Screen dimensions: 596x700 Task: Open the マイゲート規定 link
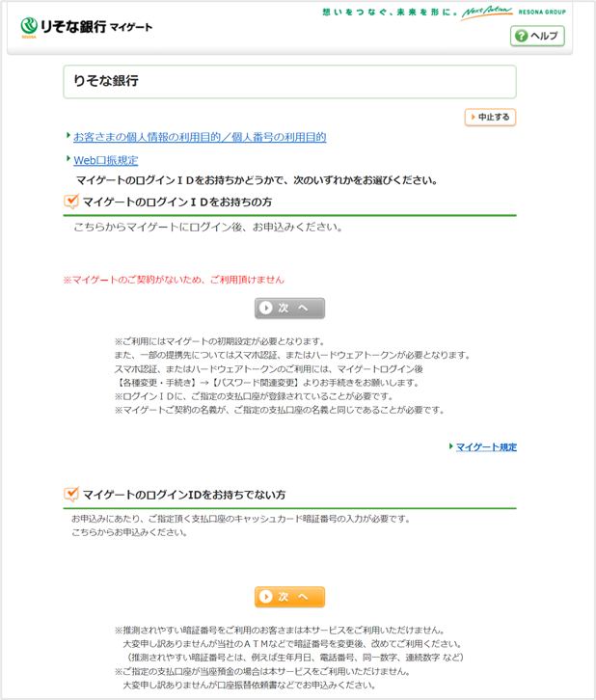pyautogui.click(x=486, y=446)
